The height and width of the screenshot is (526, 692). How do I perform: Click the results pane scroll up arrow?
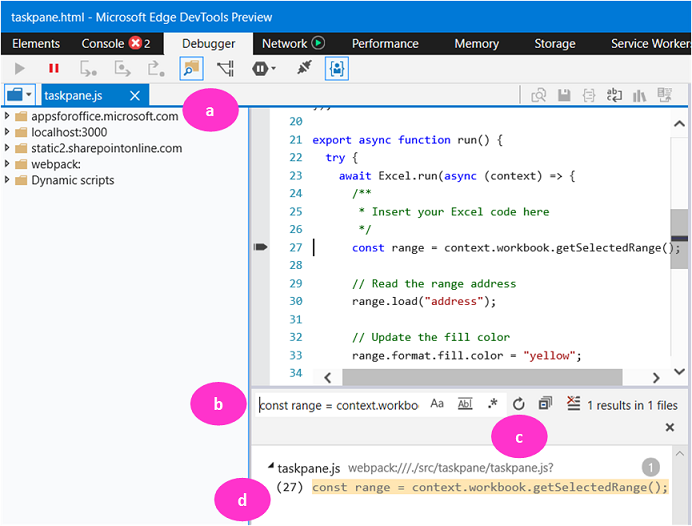coord(679,454)
